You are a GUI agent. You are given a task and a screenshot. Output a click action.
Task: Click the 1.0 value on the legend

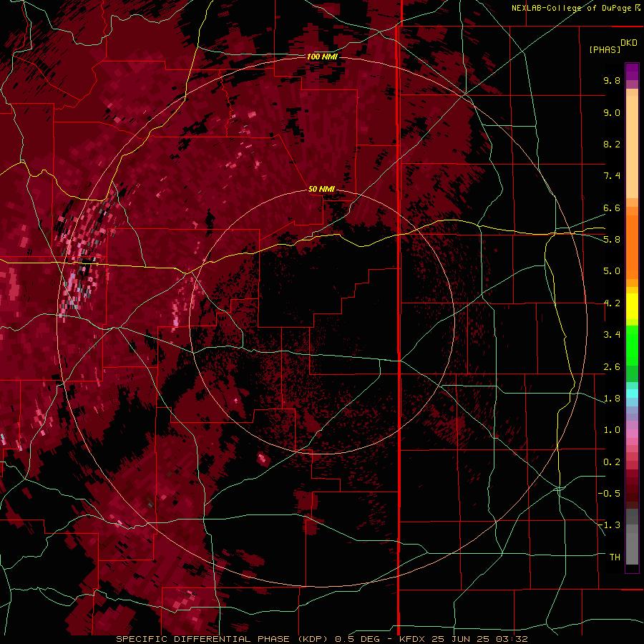click(612, 430)
